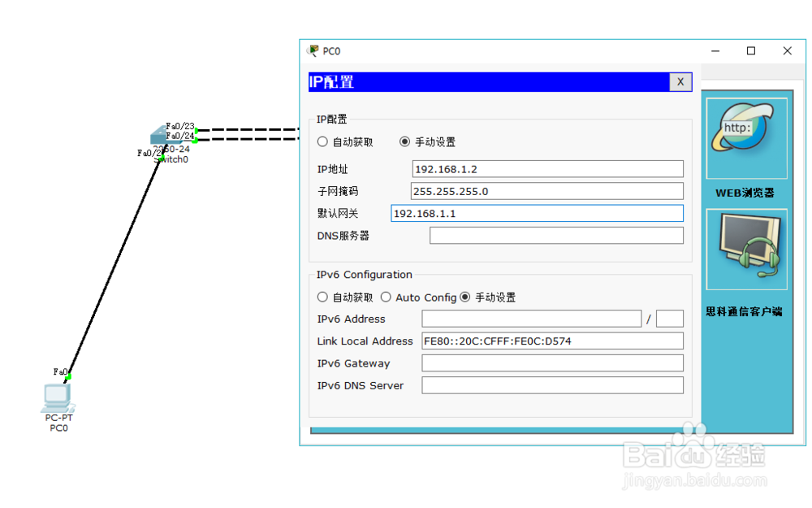
Task: Close the IP配置 panel with X
Action: 680,82
